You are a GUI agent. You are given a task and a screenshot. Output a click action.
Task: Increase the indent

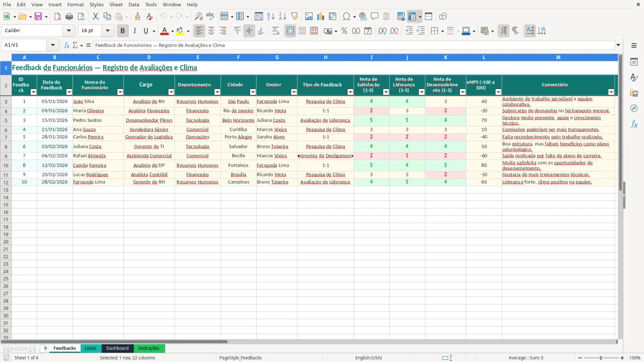pyautogui.click(x=409, y=31)
